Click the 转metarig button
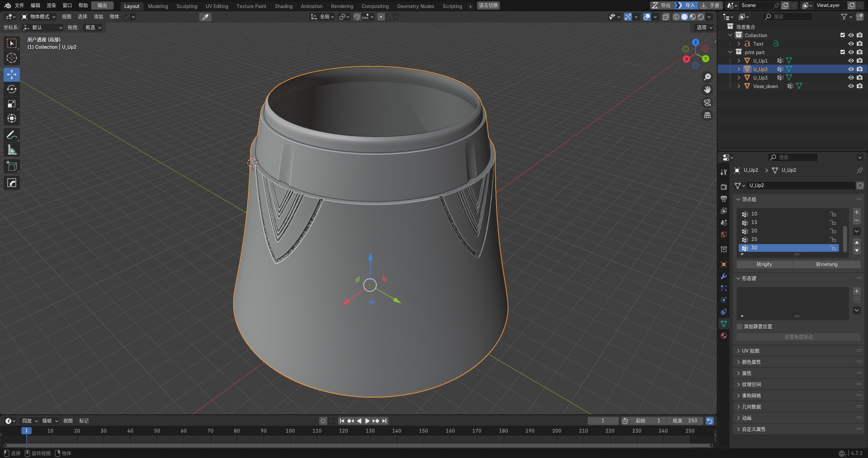Viewport: 868px width, 458px height. [826, 264]
